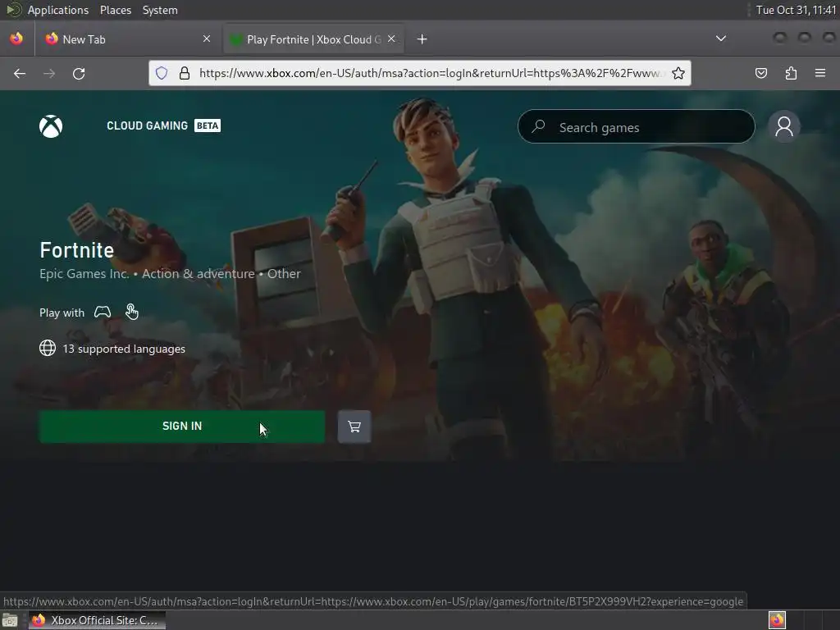Open the Places menu
Viewport: 840px width, 630px height.
click(x=115, y=10)
